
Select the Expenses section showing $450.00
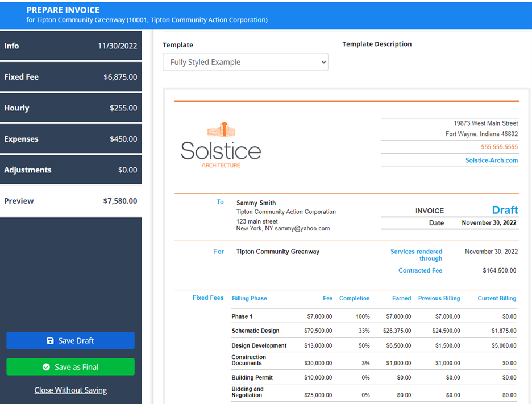(71, 138)
